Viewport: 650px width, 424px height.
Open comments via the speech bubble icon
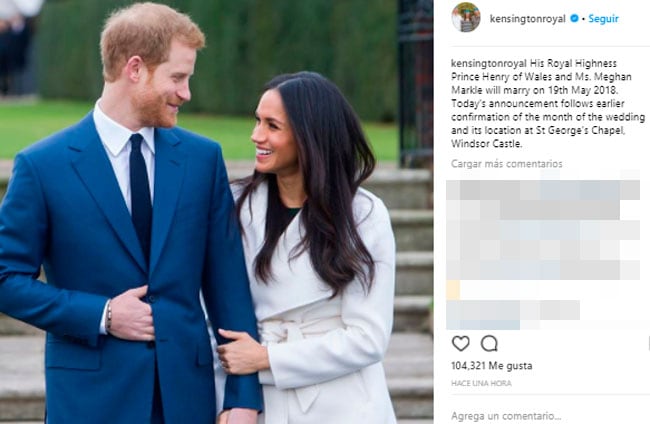489,344
